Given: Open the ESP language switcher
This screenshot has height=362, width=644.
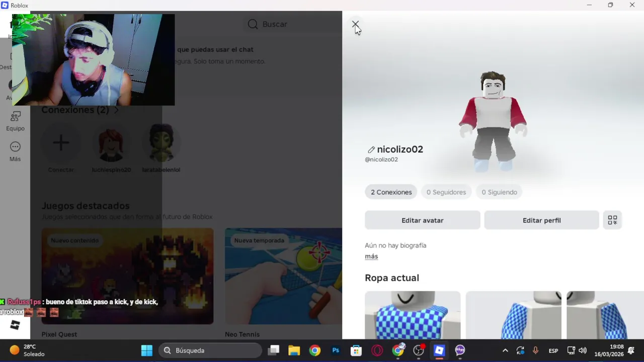Looking at the screenshot, I should (x=553, y=350).
